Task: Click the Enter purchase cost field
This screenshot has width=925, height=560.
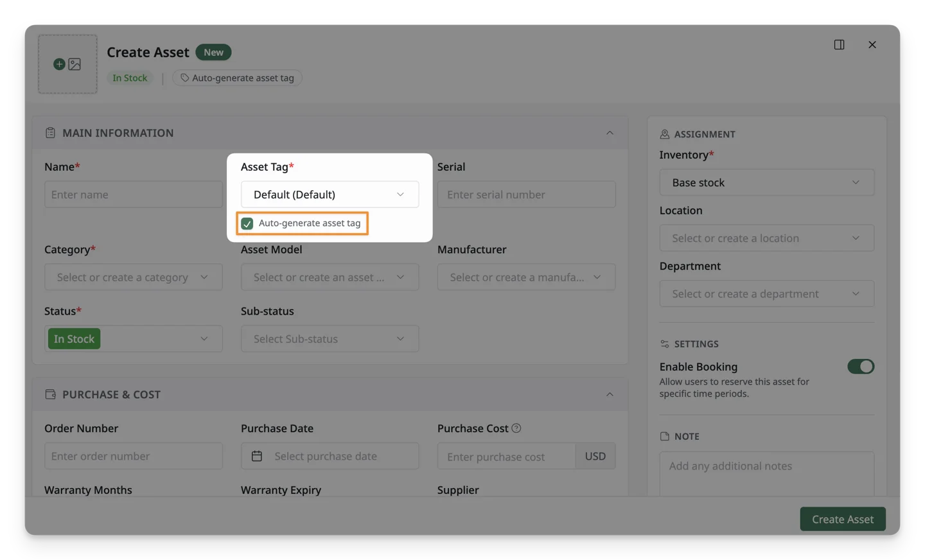Action: coord(506,457)
